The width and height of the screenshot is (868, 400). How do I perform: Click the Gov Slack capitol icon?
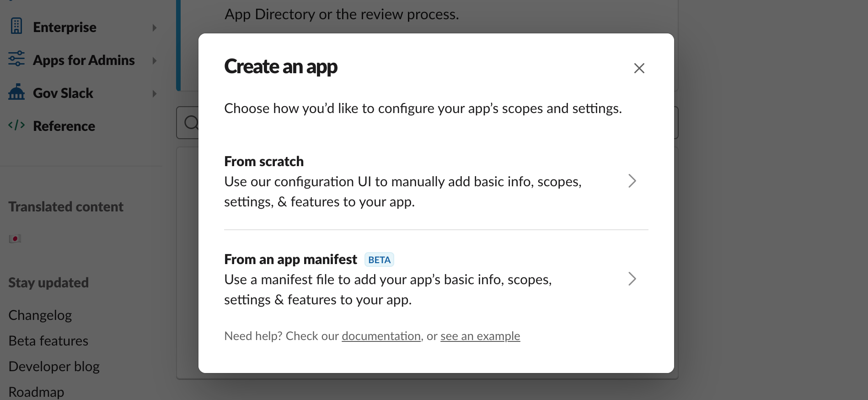coord(16,92)
